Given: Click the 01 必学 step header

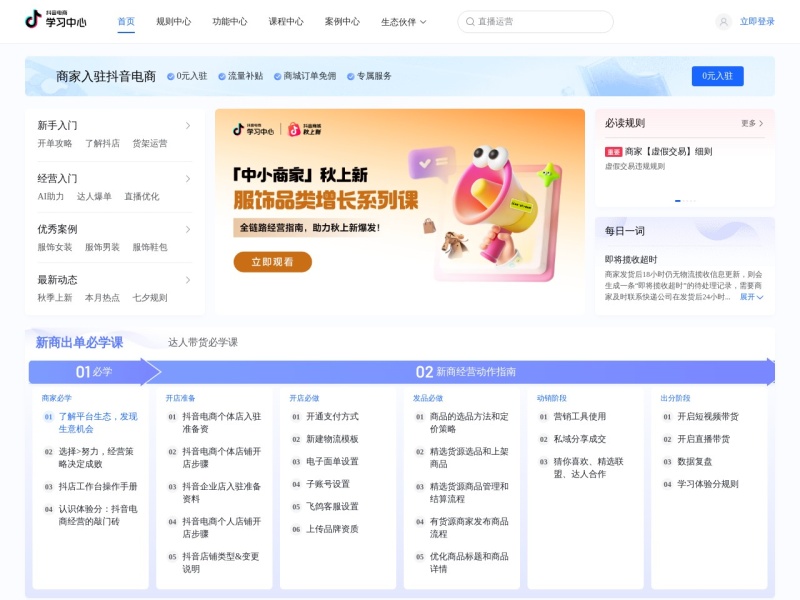Looking at the screenshot, I should click(x=94, y=372).
